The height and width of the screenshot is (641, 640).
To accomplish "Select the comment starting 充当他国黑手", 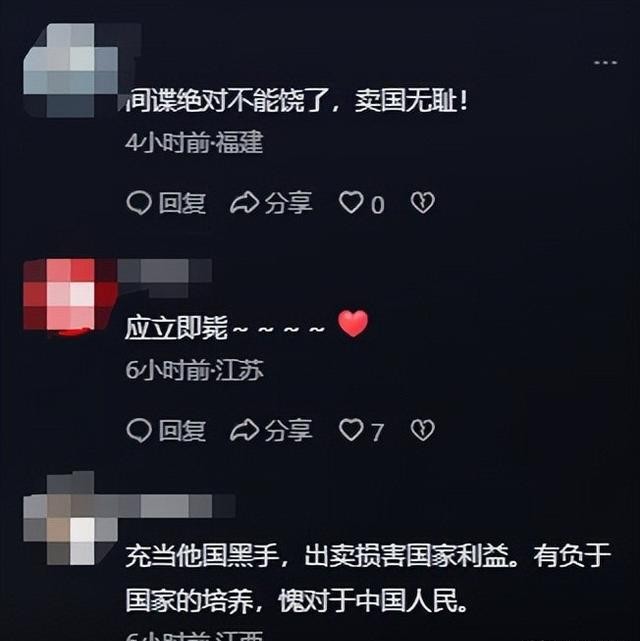I will tap(368, 578).
